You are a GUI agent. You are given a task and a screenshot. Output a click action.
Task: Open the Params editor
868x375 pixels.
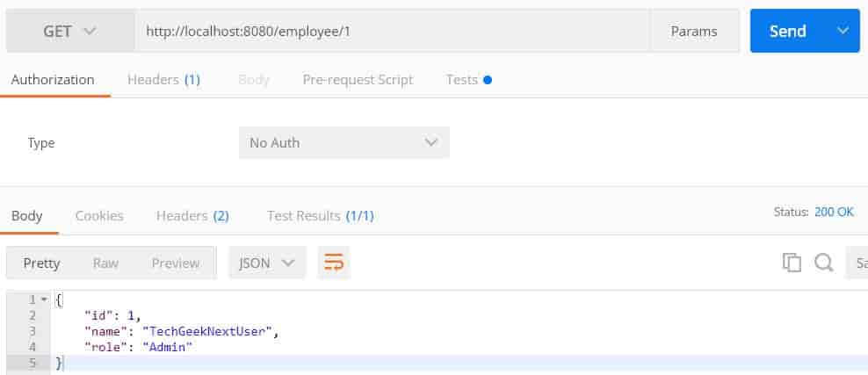(x=694, y=32)
